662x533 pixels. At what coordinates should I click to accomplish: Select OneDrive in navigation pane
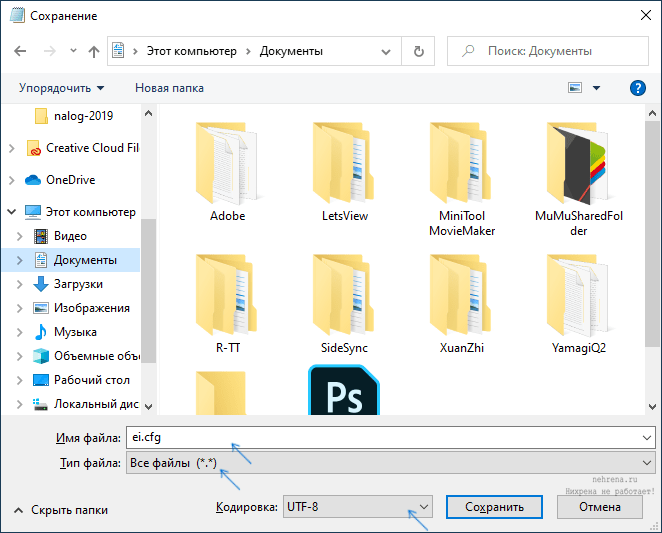[60, 180]
